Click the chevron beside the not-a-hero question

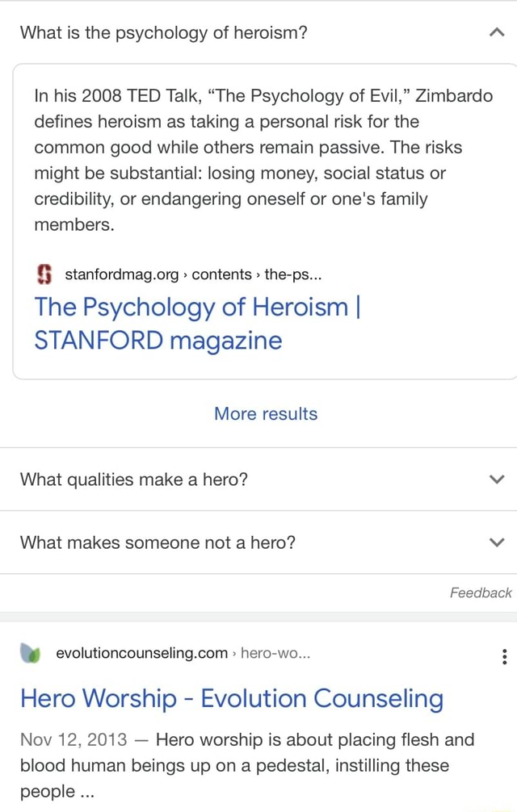coord(496,542)
